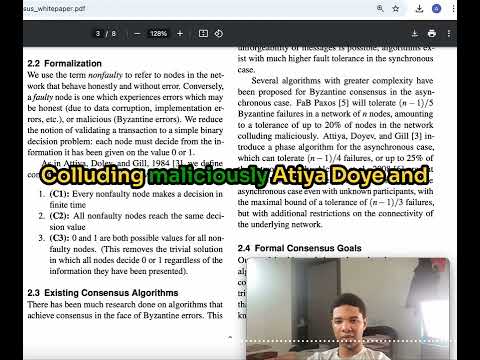Click the heading 2.2 Formalization
480x360 pixels.
click(x=65, y=63)
